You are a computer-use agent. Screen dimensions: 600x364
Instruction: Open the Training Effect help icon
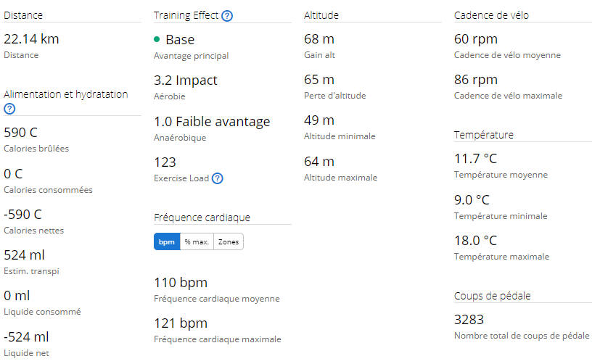click(227, 16)
